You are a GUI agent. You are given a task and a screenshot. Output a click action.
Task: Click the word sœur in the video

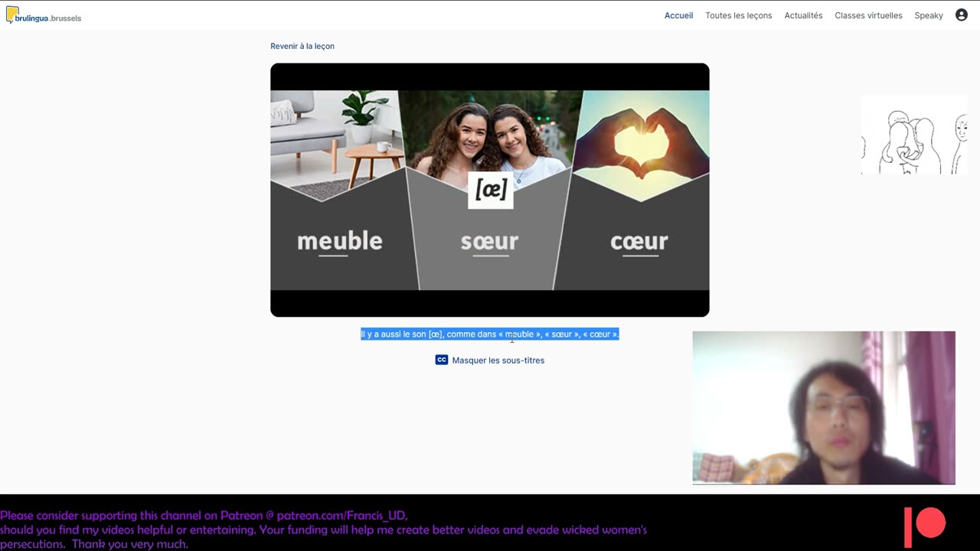tap(489, 242)
